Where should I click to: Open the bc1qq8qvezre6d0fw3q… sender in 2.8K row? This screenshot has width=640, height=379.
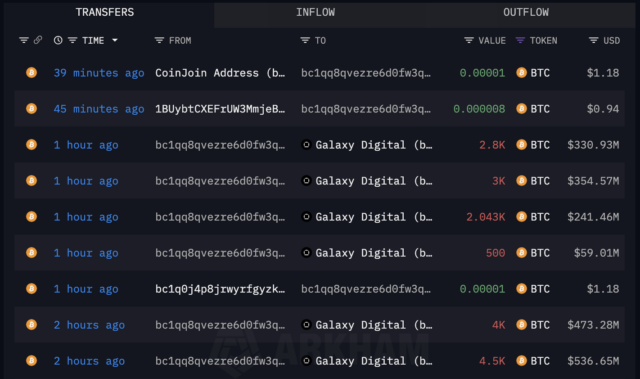coord(220,145)
